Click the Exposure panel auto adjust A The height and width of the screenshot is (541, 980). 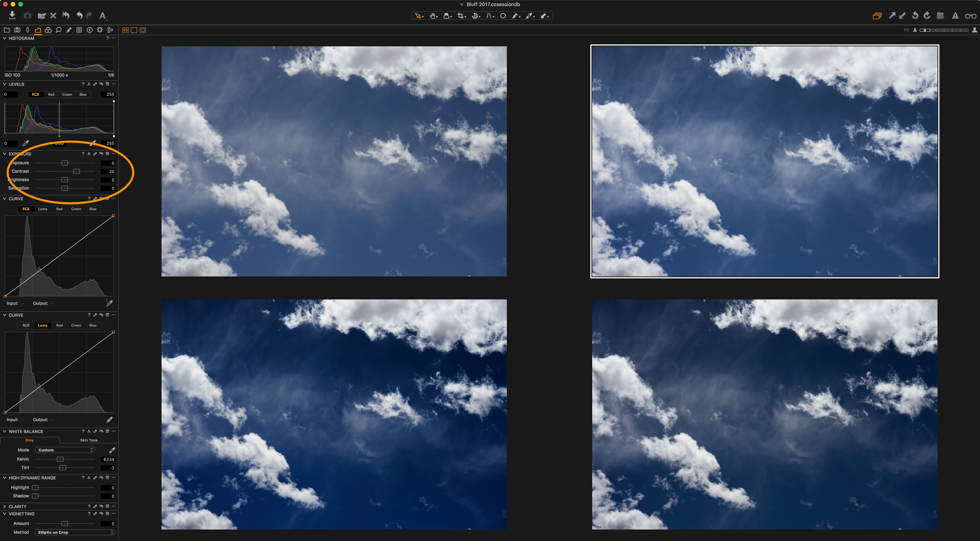point(89,154)
